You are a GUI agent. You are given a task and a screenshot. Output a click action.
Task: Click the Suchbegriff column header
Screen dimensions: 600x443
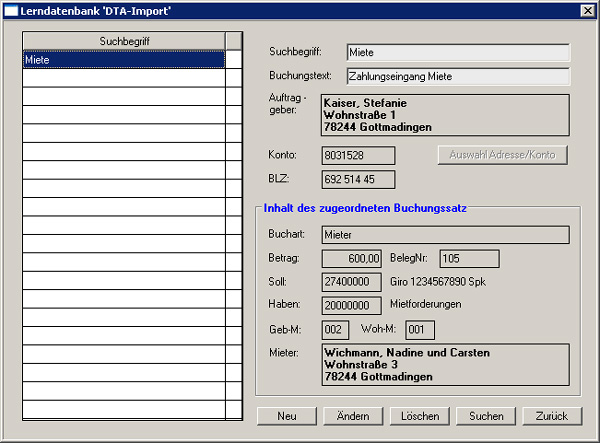click(124, 41)
